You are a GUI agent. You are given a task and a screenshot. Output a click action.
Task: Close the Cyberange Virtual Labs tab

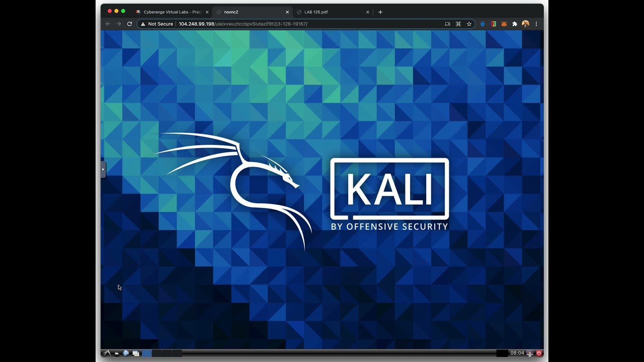pyautogui.click(x=207, y=12)
